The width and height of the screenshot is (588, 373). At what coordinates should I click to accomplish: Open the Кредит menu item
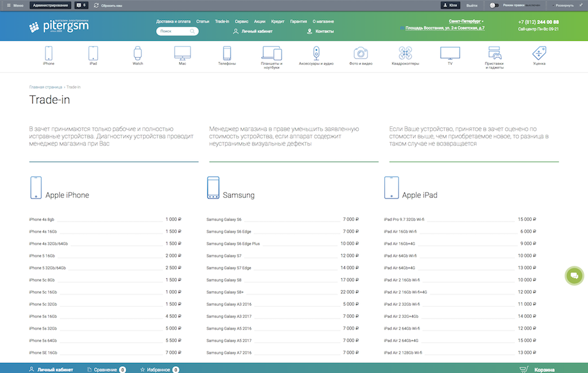click(277, 22)
